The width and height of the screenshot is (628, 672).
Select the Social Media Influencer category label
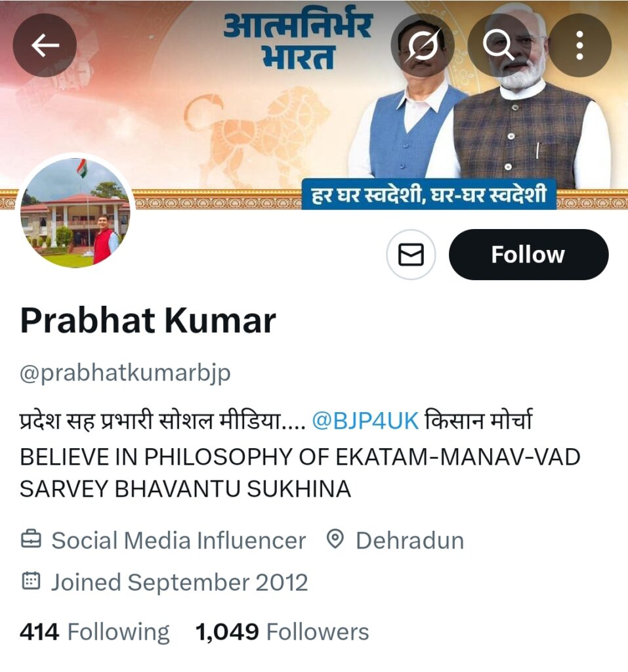[x=178, y=540]
